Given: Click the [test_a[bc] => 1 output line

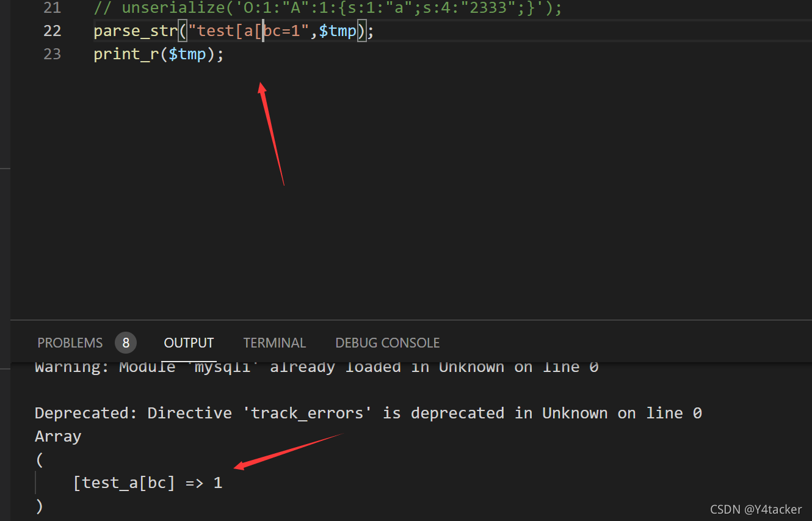Looking at the screenshot, I should [148, 483].
